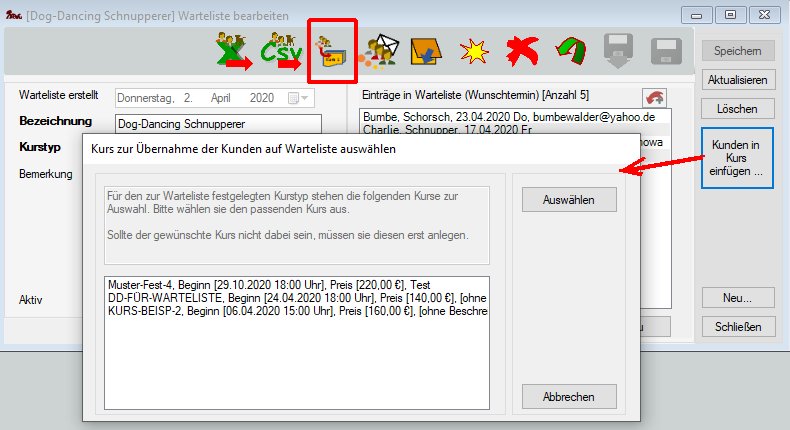The image size is (790, 430).
Task: Select the DD-FÜR-WARTELISTE course entry
Action: [296, 298]
